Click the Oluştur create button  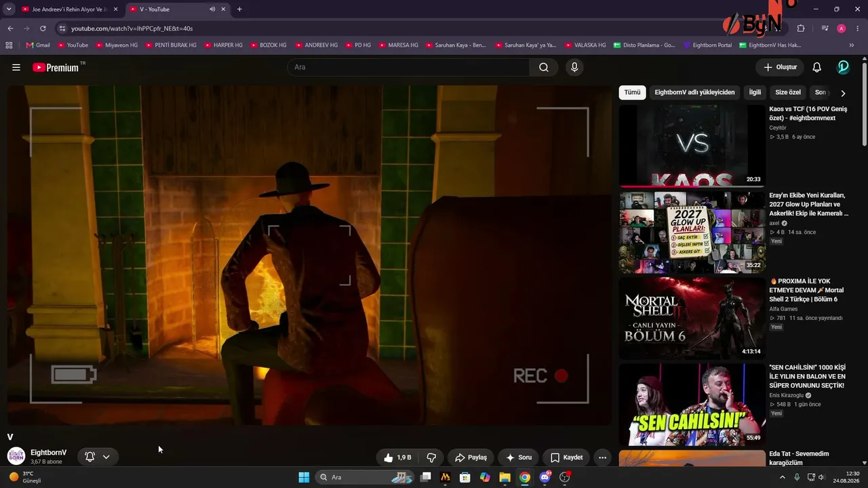click(780, 67)
